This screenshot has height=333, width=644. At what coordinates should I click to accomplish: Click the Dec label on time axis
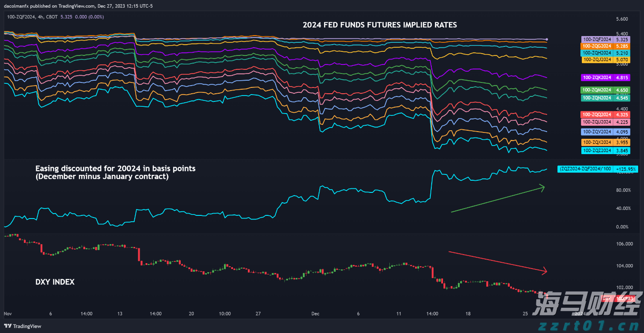(315, 313)
